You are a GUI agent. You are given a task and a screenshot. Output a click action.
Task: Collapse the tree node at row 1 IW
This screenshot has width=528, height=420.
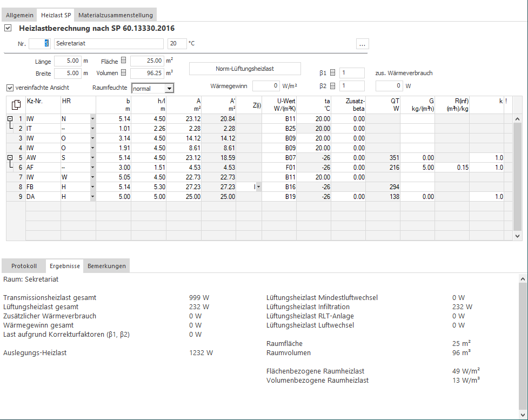coord(10,118)
